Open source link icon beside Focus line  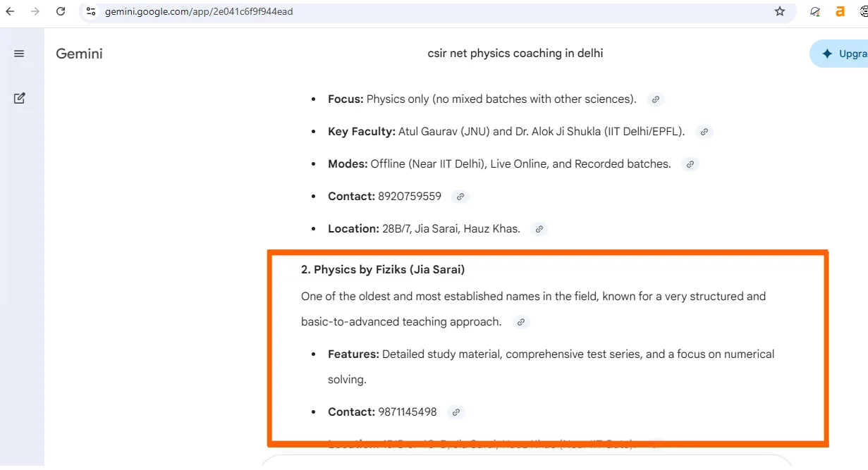(656, 99)
